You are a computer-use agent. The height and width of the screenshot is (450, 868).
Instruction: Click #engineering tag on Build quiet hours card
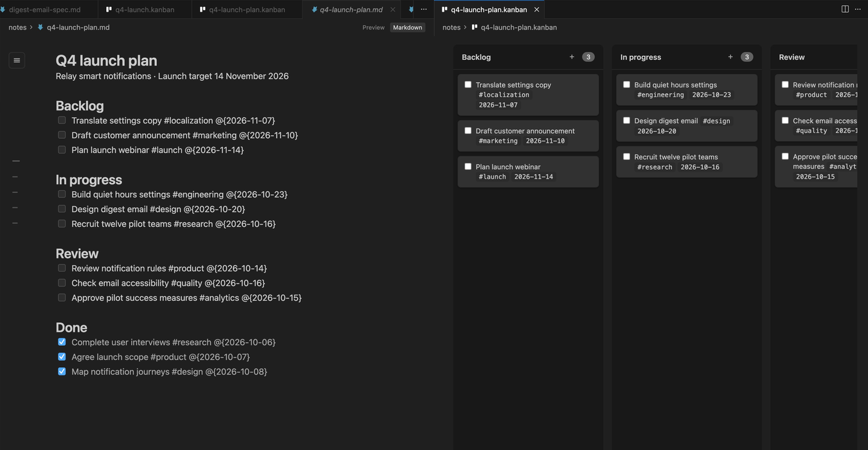point(661,94)
